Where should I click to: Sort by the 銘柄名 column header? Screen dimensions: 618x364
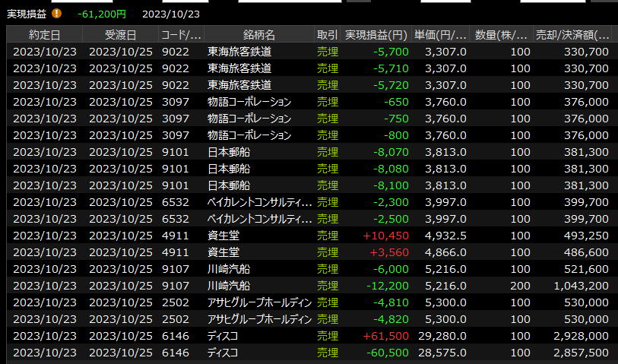click(258, 35)
